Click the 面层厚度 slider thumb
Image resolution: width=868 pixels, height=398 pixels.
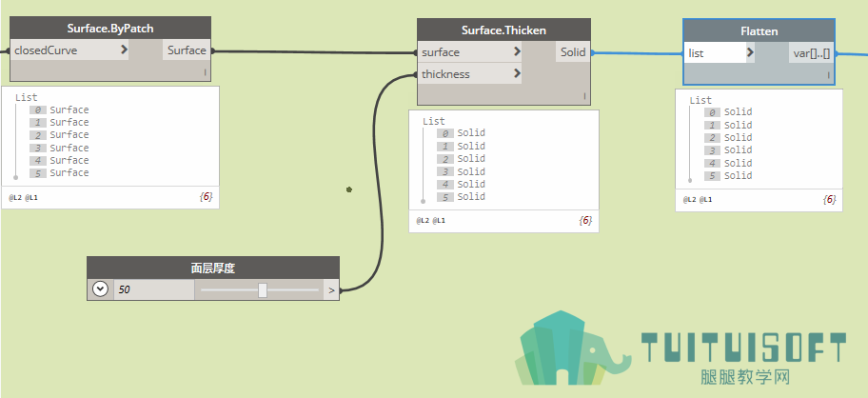pyautogui.click(x=263, y=290)
